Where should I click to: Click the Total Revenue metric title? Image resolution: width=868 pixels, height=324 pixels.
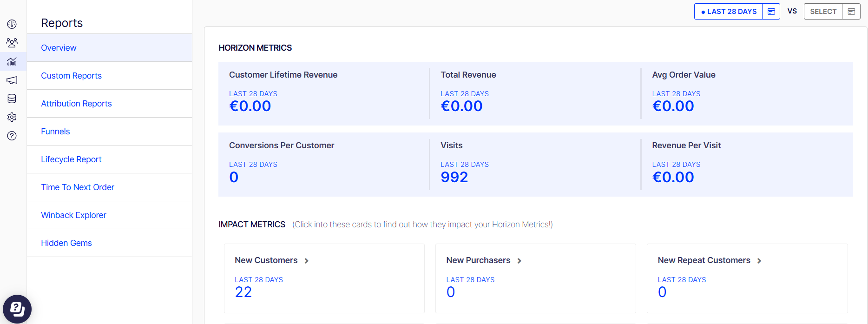[x=468, y=75]
